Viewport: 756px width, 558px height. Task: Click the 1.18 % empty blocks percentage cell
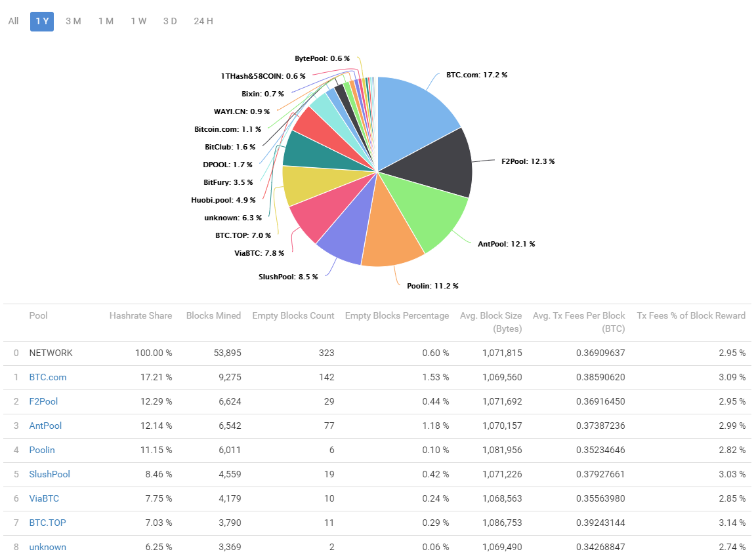[435, 426]
